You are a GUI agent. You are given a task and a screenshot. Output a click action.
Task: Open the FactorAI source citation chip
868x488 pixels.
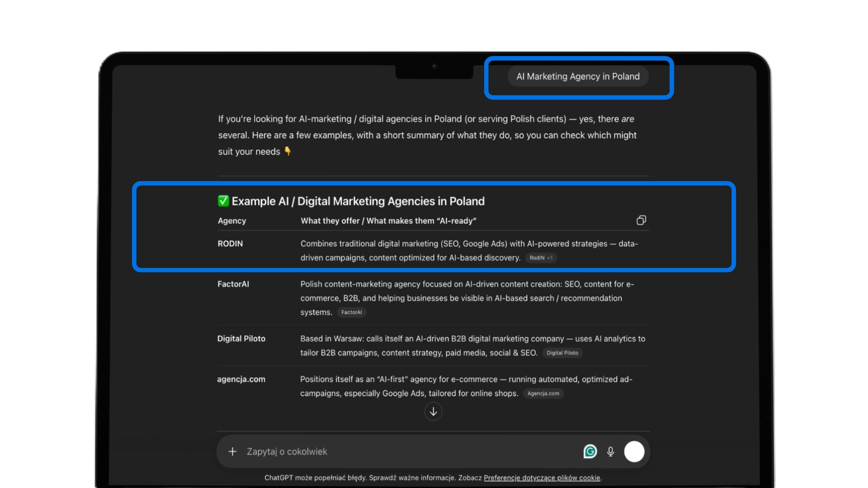pos(351,312)
